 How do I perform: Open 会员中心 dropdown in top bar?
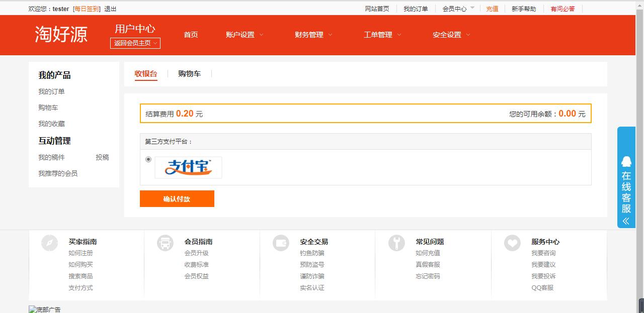(458, 9)
